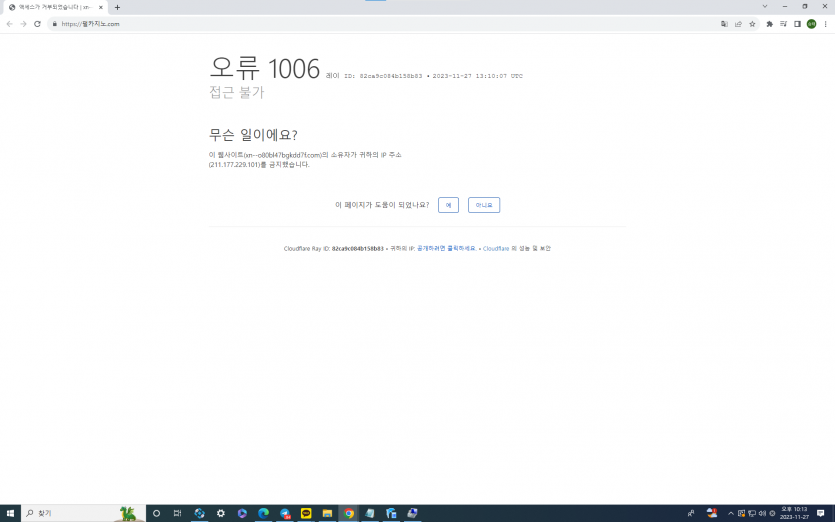This screenshot has width=835, height=522.
Task: Bookmark this page with the star icon
Action: pyautogui.click(x=752, y=24)
